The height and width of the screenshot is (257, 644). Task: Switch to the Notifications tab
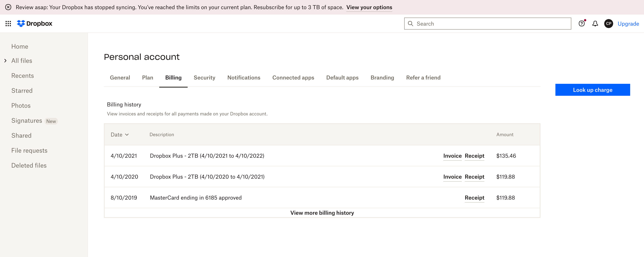tap(244, 77)
